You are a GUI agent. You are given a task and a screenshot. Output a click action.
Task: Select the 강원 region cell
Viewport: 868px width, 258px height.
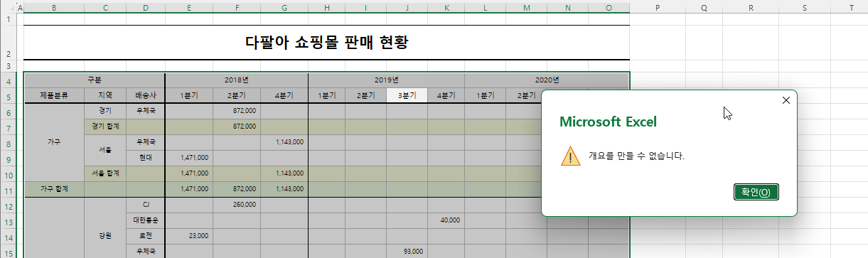[x=105, y=236]
